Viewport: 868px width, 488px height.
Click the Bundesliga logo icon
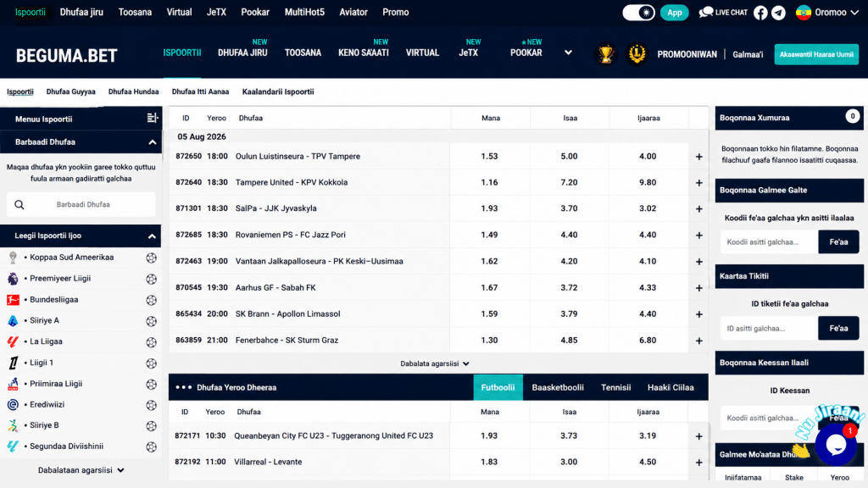13,299
